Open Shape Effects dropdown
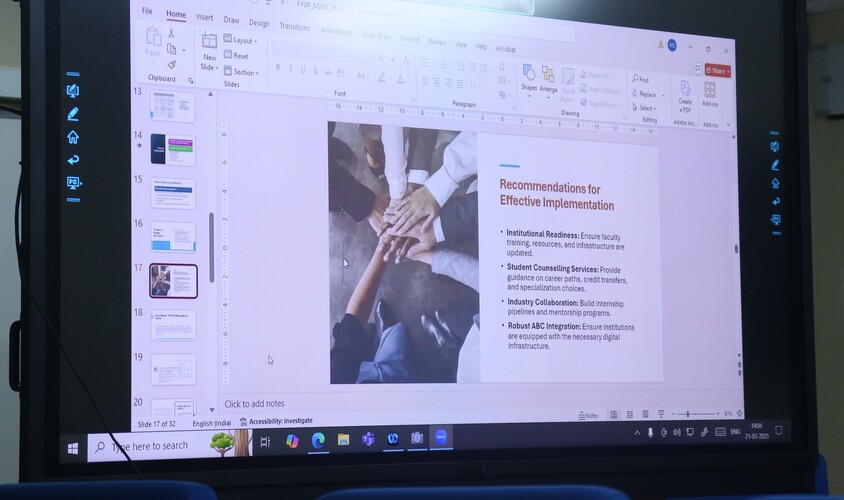Screen dimensions: 844x500 pos(600,103)
